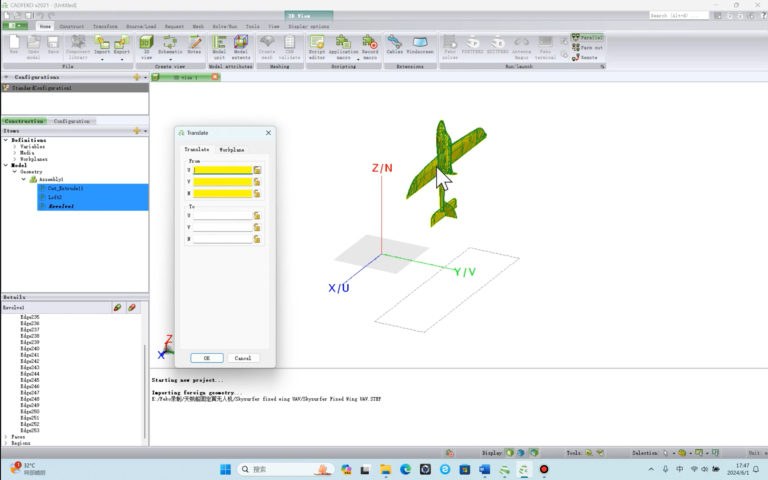Close the Translate dialog
This screenshot has height=480, width=768.
[x=268, y=133]
